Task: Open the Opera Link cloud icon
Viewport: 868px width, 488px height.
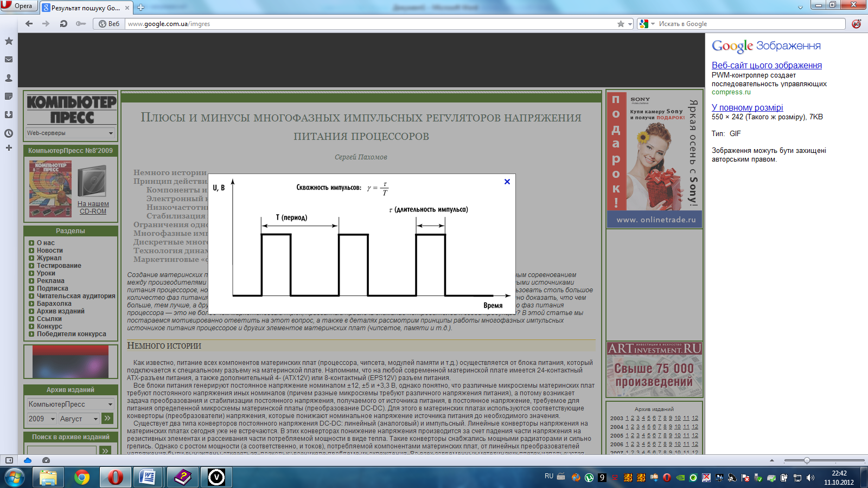Action: pyautogui.click(x=28, y=460)
